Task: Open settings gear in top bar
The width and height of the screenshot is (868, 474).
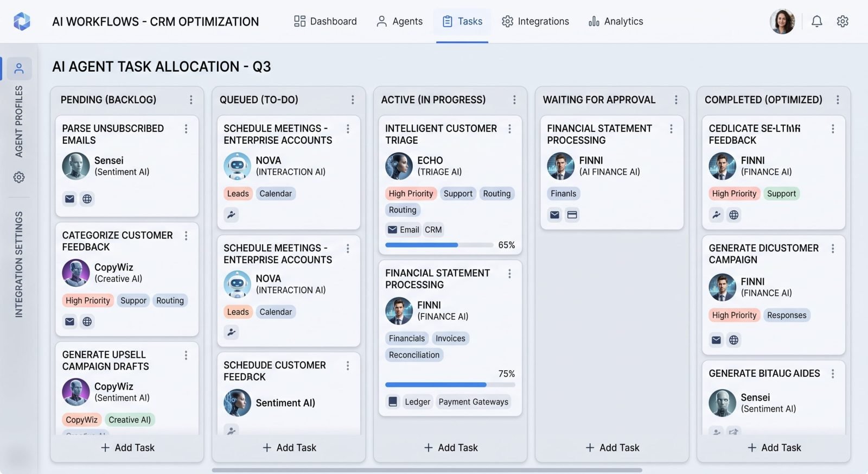Action: (843, 21)
